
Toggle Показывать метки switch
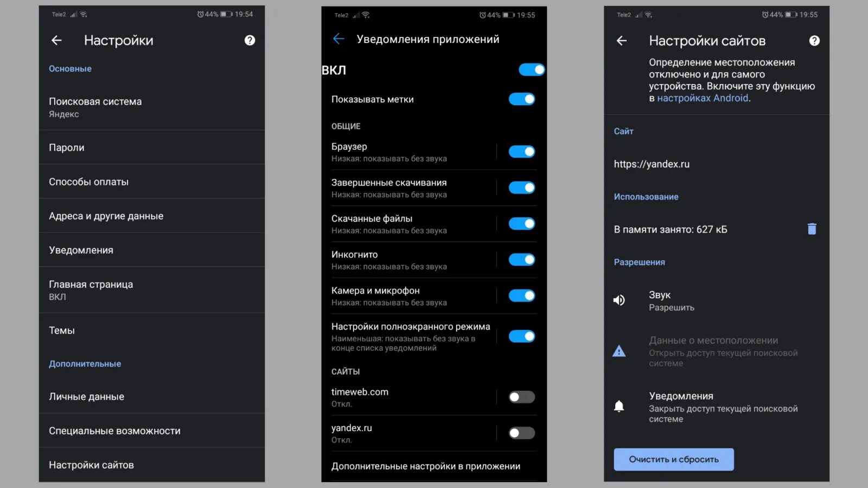[x=522, y=99]
